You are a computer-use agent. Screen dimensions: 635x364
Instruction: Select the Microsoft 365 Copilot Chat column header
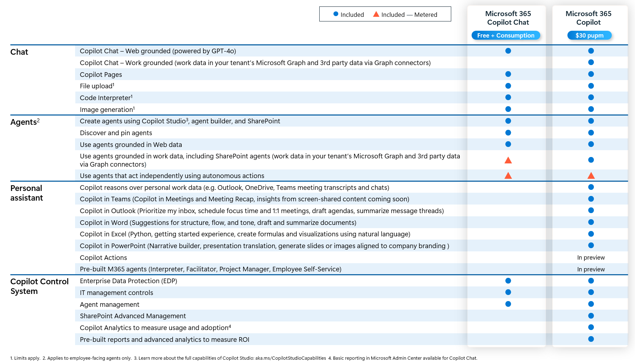508,18
